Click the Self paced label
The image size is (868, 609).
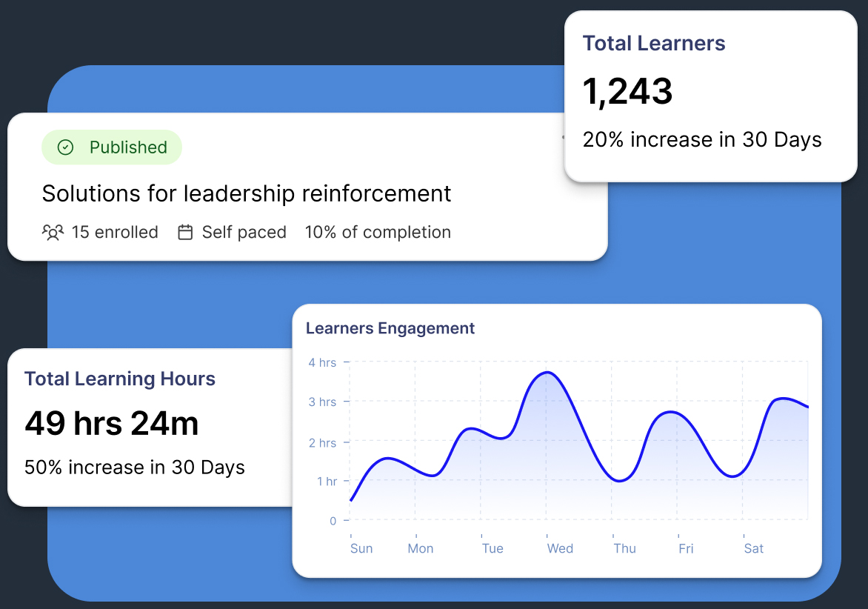coord(244,233)
